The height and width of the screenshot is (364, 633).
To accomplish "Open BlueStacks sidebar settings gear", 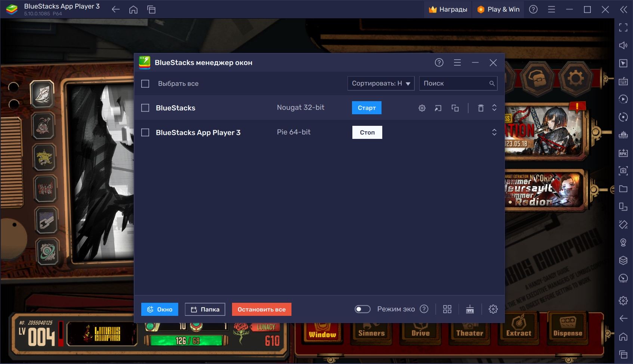I will tap(623, 300).
